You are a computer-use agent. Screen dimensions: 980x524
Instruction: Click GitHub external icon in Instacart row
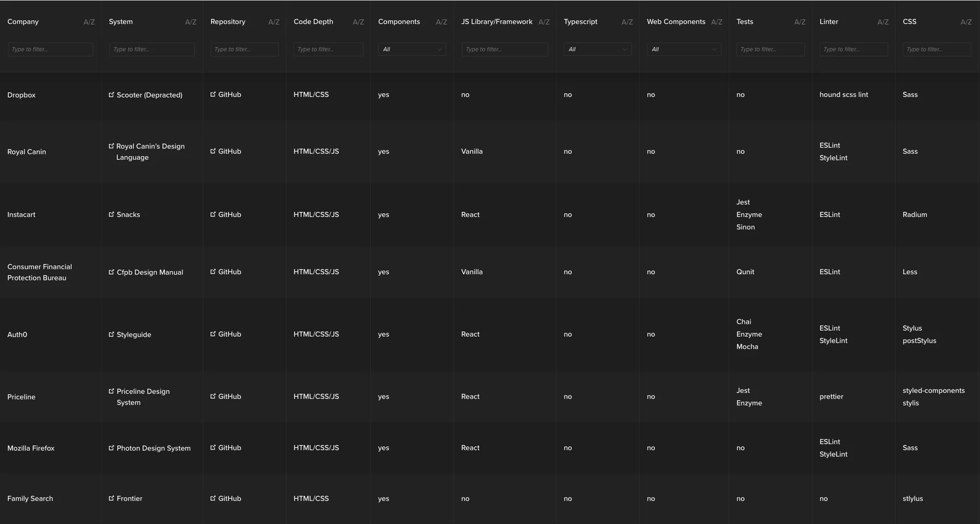click(213, 214)
